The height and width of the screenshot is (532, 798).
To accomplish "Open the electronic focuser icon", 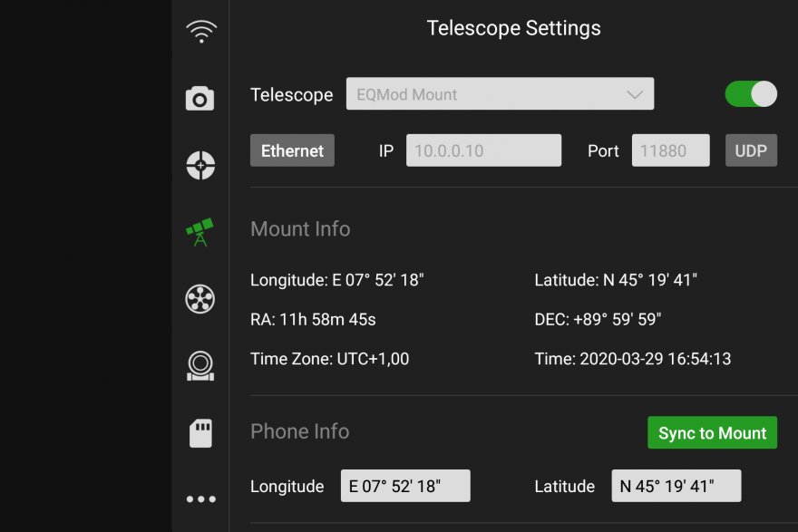I will [200, 365].
